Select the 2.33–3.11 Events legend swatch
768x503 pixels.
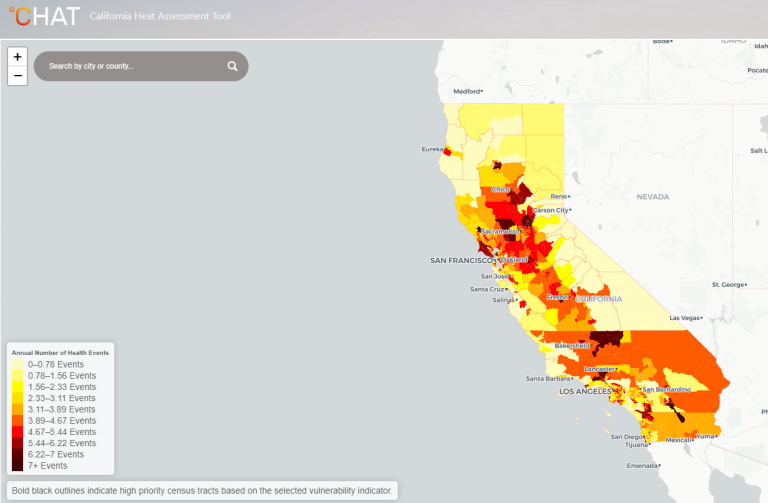[18, 398]
